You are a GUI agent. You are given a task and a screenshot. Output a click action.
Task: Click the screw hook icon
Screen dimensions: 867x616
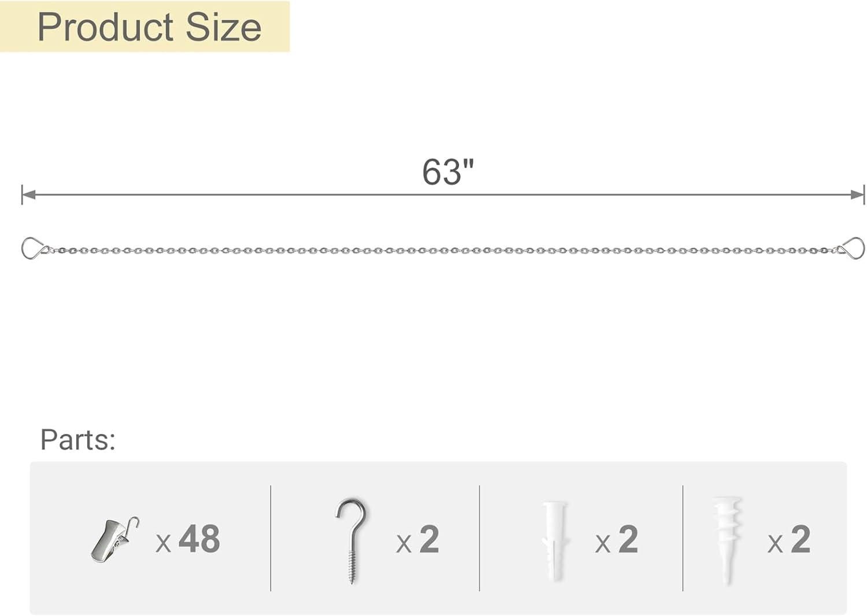coord(351,539)
